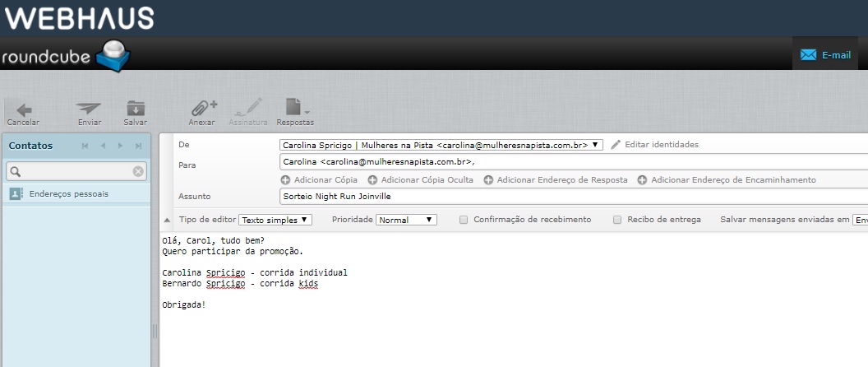Open the De sender identity dropdown
868x367 pixels.
tap(441, 145)
